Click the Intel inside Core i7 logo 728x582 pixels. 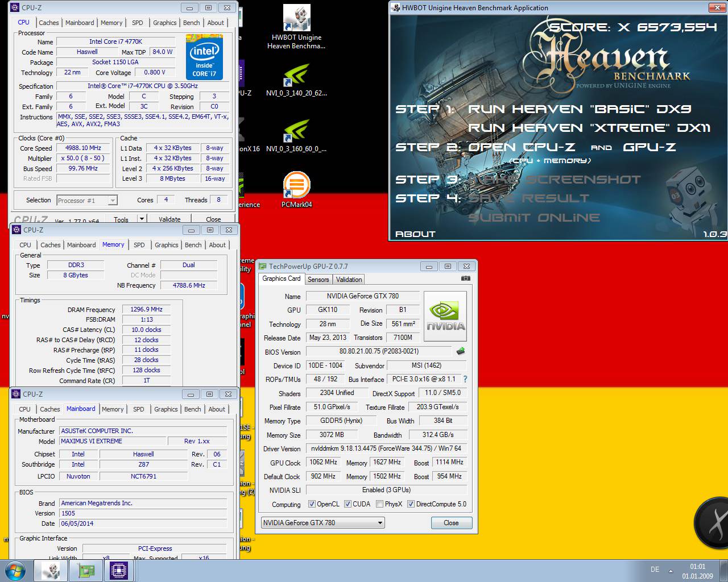[x=204, y=57]
